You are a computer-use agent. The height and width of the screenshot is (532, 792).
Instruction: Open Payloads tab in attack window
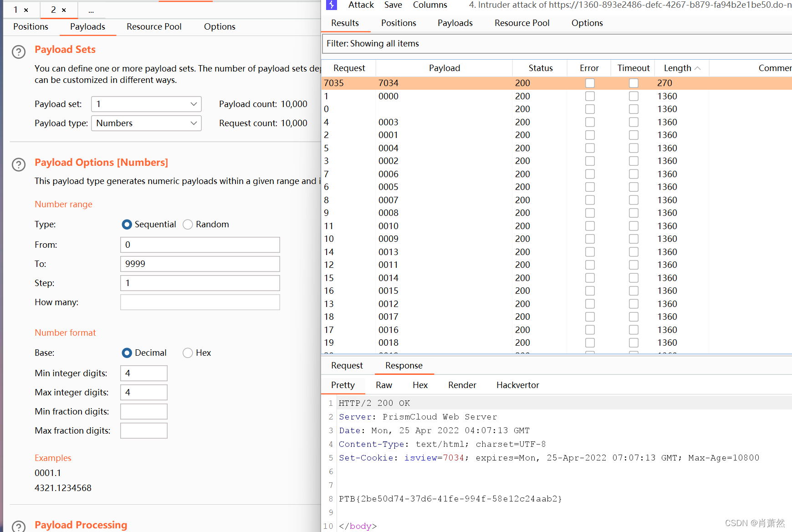[455, 23]
